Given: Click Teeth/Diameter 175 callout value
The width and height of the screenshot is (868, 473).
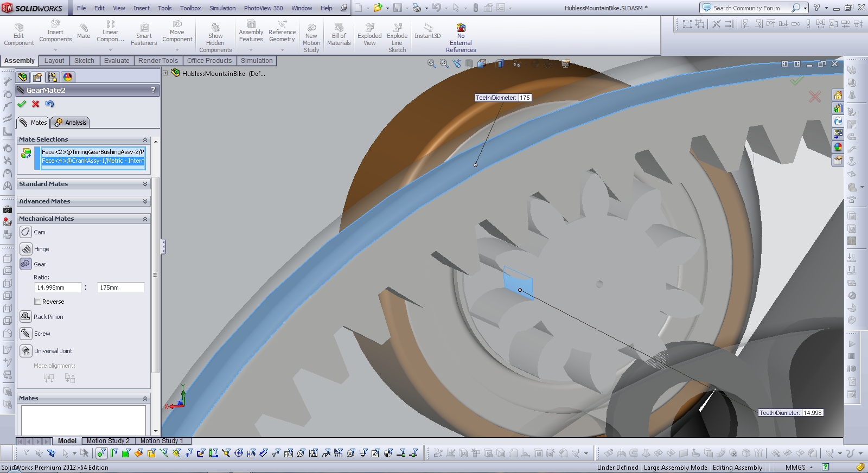Looking at the screenshot, I should (525, 98).
